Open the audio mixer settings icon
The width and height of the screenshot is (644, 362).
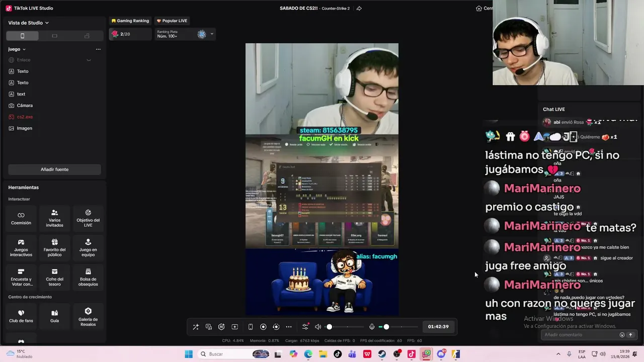pyautogui.click(x=305, y=327)
